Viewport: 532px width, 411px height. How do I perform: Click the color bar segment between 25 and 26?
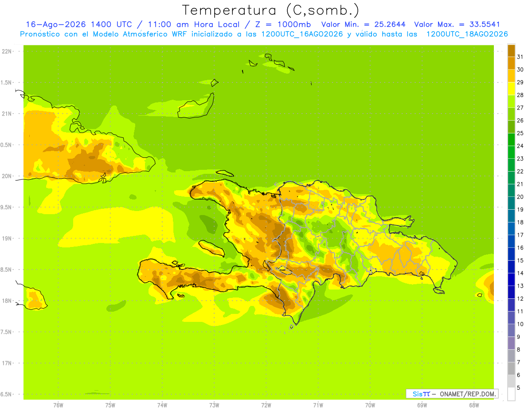pos(511,127)
